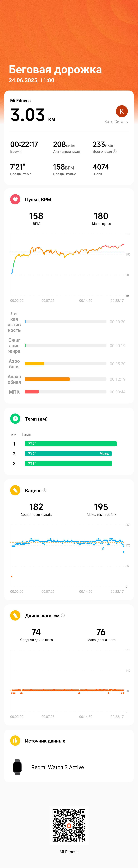The image size is (138, 868).
Task: Open the info tooltip next to Каденс
Action: coord(44,490)
